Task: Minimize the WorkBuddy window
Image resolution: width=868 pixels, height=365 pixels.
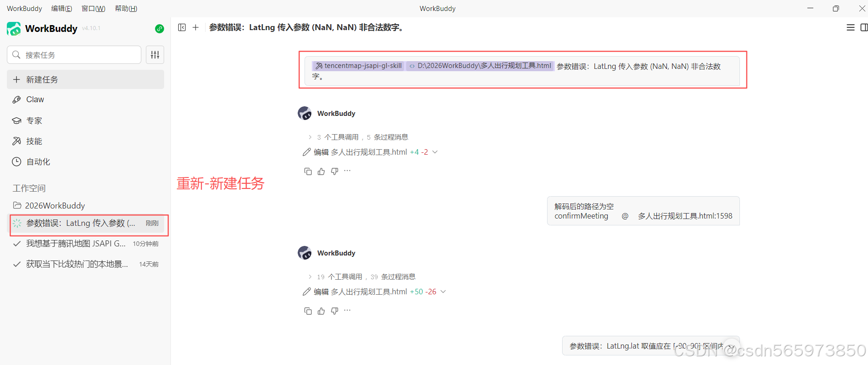Action: point(810,8)
